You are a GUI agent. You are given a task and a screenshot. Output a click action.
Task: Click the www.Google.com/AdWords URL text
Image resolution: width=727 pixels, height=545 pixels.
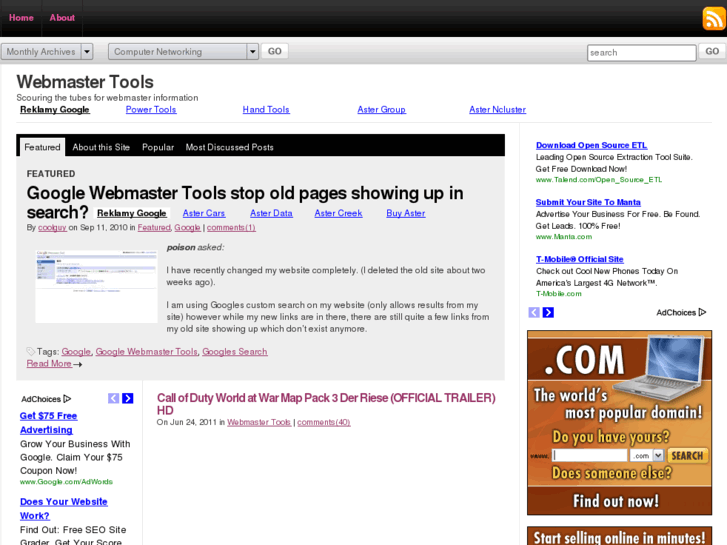pyautogui.click(x=66, y=482)
